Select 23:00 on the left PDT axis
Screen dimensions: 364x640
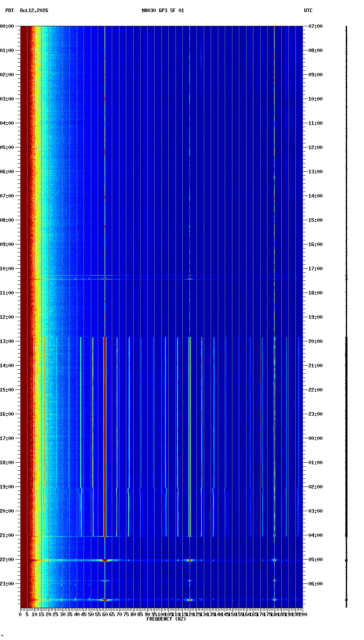(7, 584)
